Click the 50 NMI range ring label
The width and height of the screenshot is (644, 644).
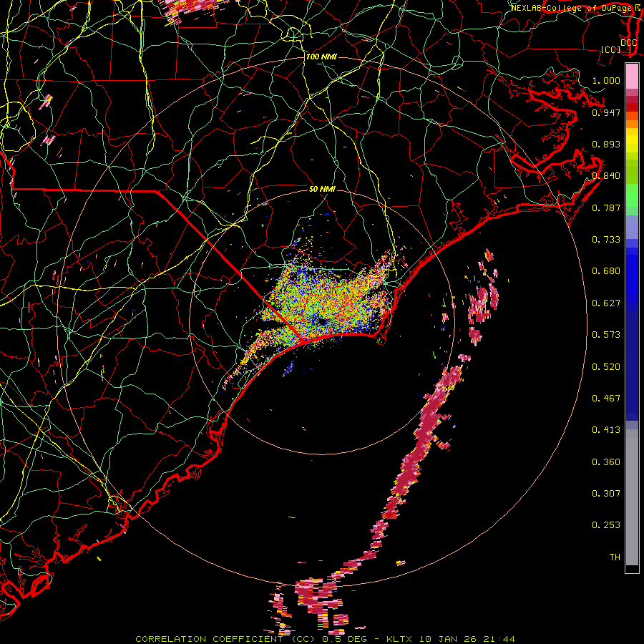(x=322, y=189)
